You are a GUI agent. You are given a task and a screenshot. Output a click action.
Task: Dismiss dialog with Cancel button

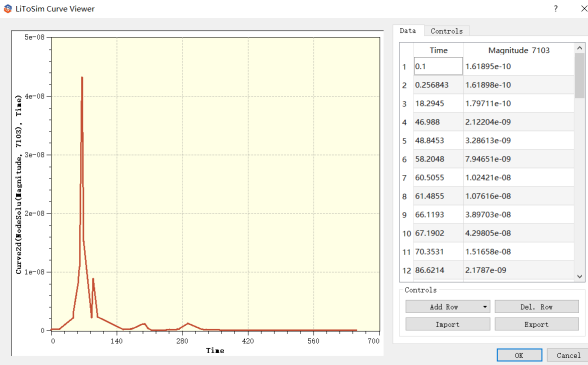568,355
